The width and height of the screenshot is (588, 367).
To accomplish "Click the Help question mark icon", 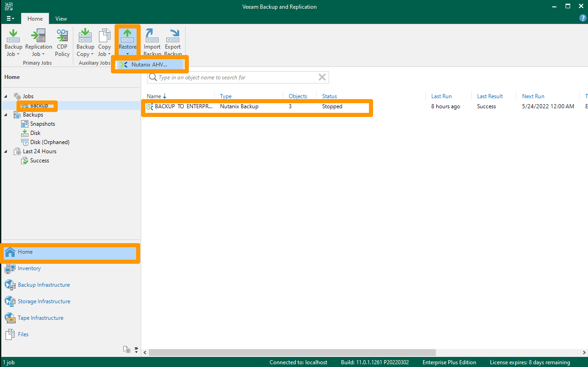I will pos(582,19).
